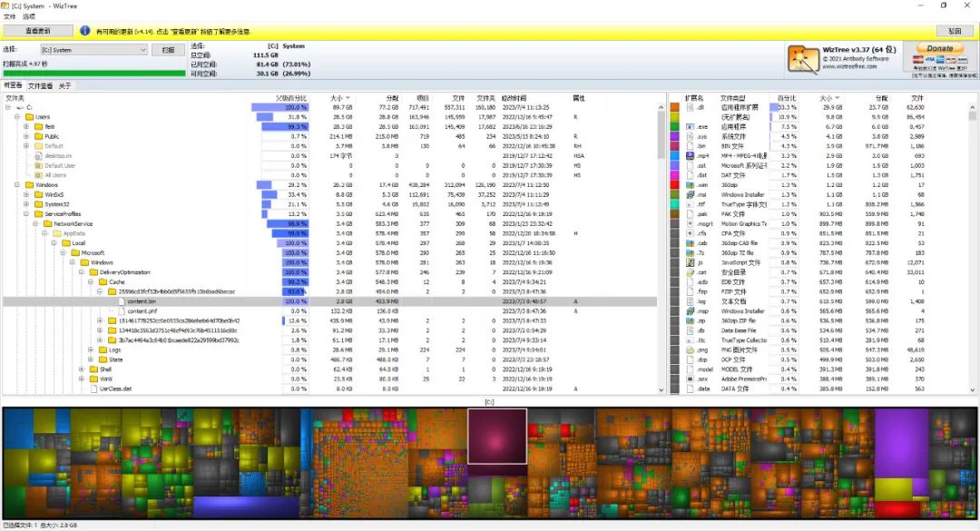This screenshot has width=980, height=531.
Task: Click the .7z extension icon
Action: (x=690, y=252)
